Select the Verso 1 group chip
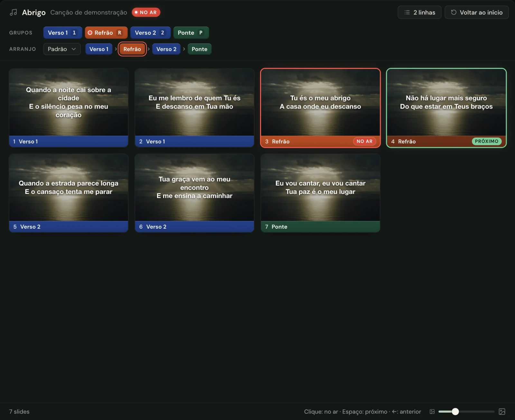The image size is (515, 420). (63, 33)
